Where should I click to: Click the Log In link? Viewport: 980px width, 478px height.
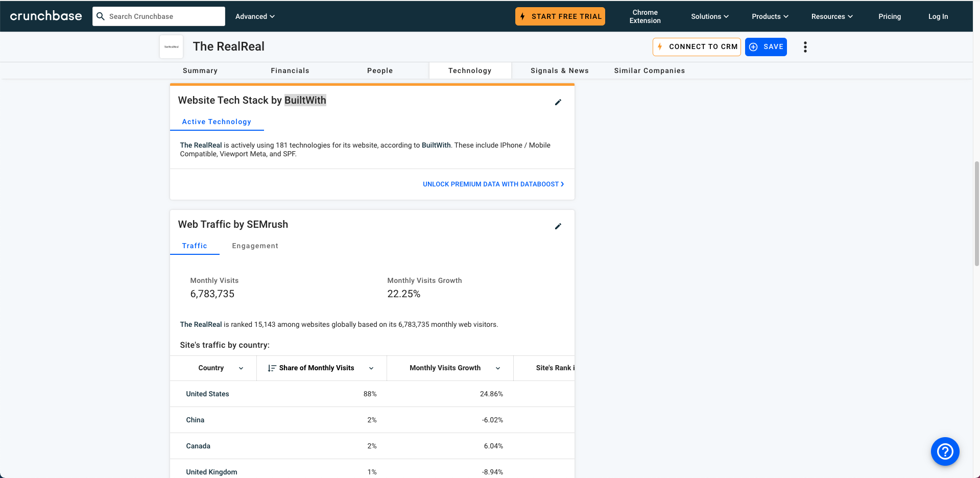point(938,16)
